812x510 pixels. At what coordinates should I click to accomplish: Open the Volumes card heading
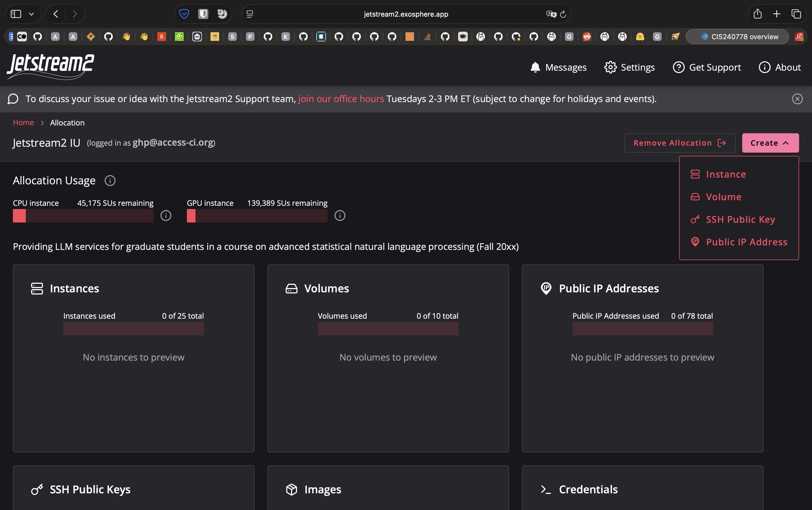coord(327,288)
